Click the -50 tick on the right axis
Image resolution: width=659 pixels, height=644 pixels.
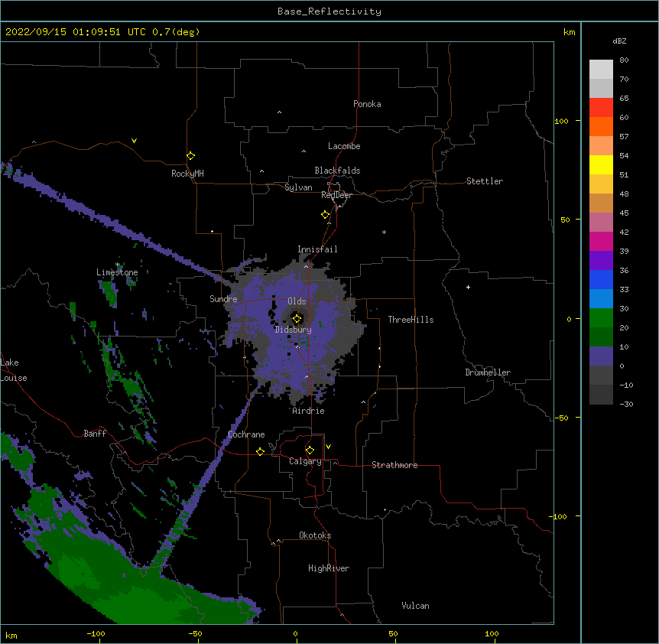point(561,418)
